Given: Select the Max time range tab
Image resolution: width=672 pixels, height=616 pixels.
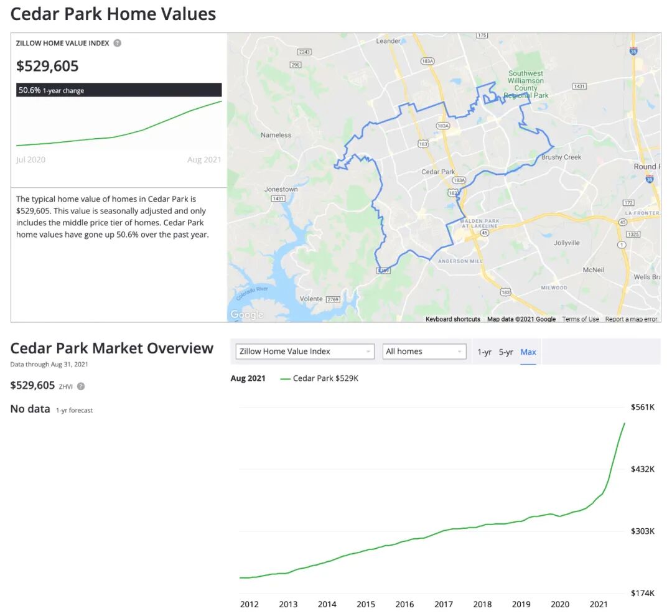Looking at the screenshot, I should click(x=528, y=352).
